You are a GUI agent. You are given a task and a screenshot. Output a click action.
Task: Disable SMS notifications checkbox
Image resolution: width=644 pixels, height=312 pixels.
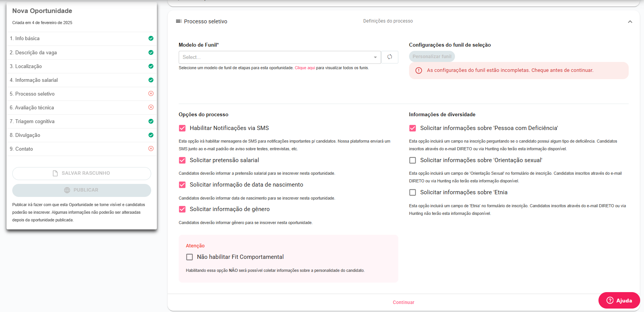coord(183,128)
